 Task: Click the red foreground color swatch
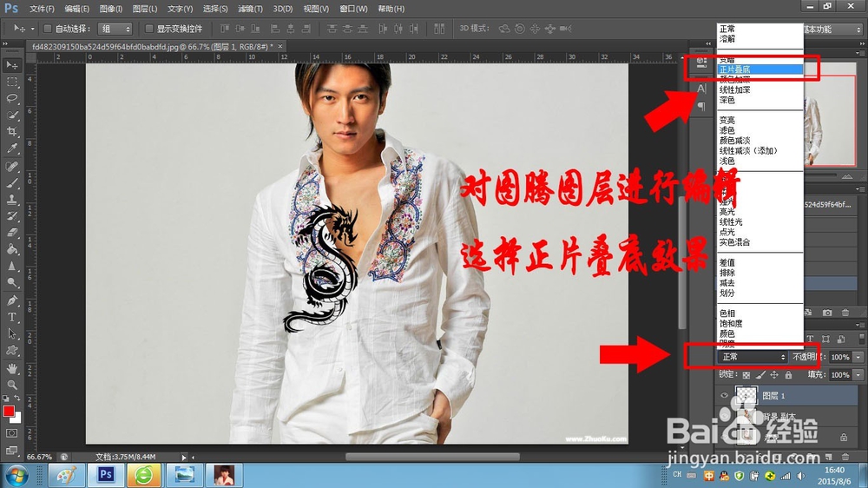tap(8, 411)
